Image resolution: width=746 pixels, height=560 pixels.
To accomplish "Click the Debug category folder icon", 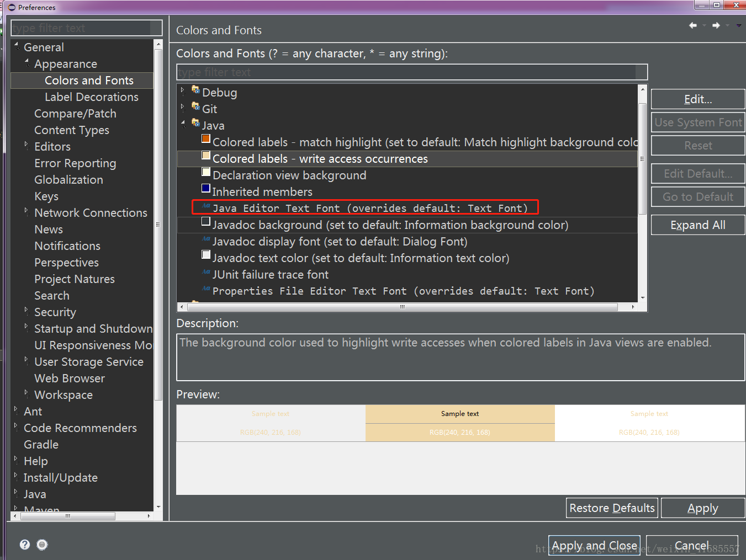I will point(195,89).
